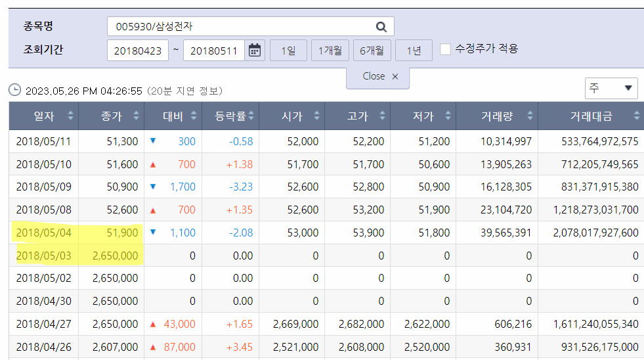
Task: Sort by 종가 column arrows
Action: [137, 116]
